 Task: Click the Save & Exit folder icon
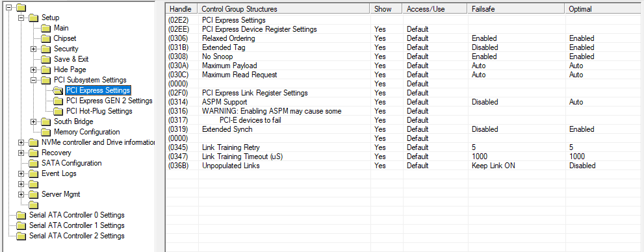pos(46,60)
